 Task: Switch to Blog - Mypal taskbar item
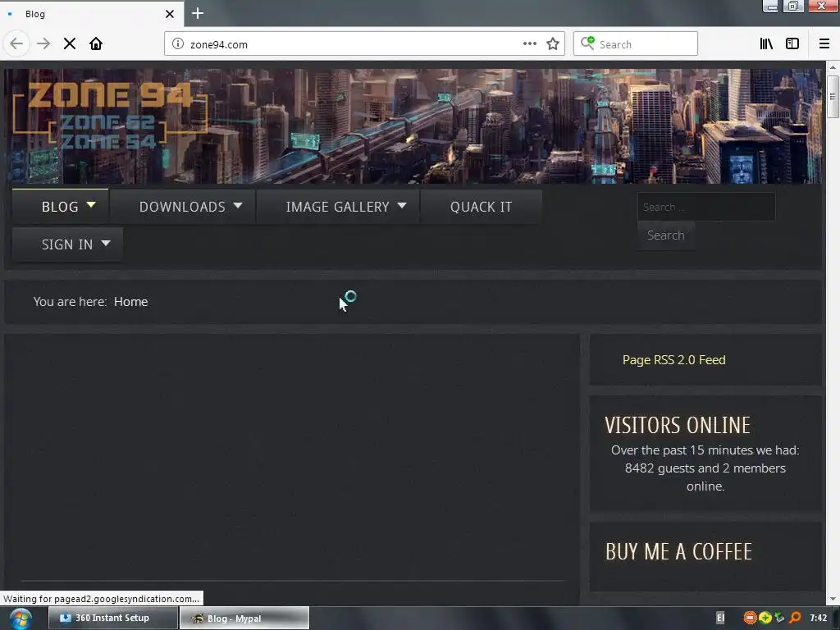[244, 619]
